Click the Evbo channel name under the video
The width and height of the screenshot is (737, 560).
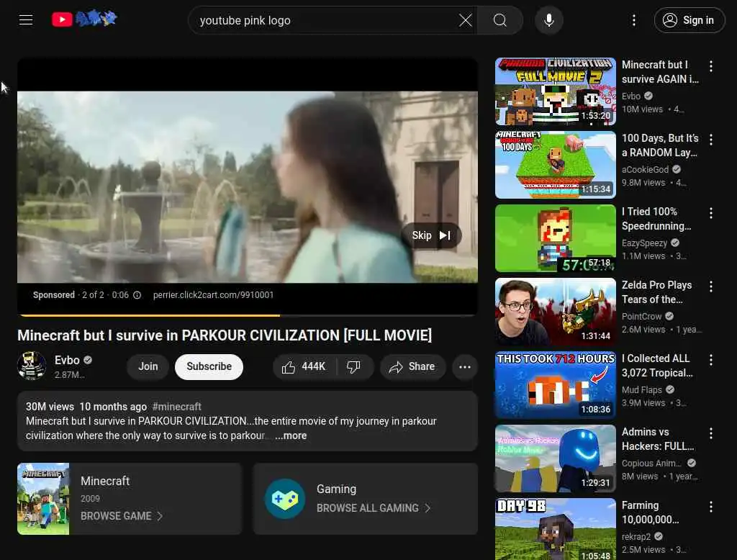click(x=67, y=360)
